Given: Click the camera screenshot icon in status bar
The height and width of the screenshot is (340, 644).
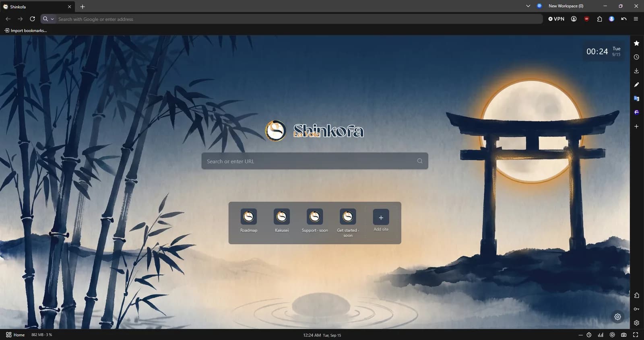Looking at the screenshot, I should tap(623, 335).
